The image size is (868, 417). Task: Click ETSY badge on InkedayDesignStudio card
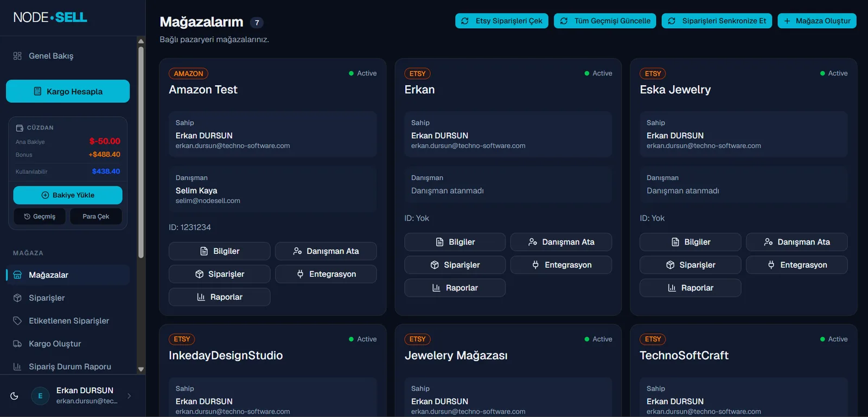tap(182, 339)
